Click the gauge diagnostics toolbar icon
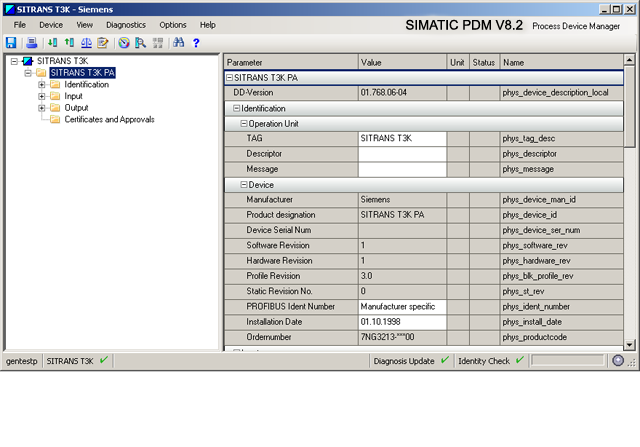 tap(123, 43)
